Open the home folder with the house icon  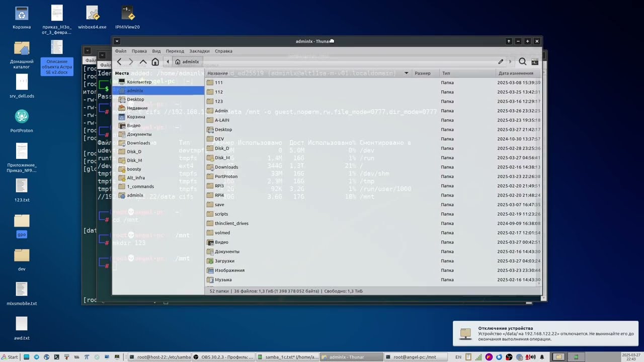coord(155,62)
